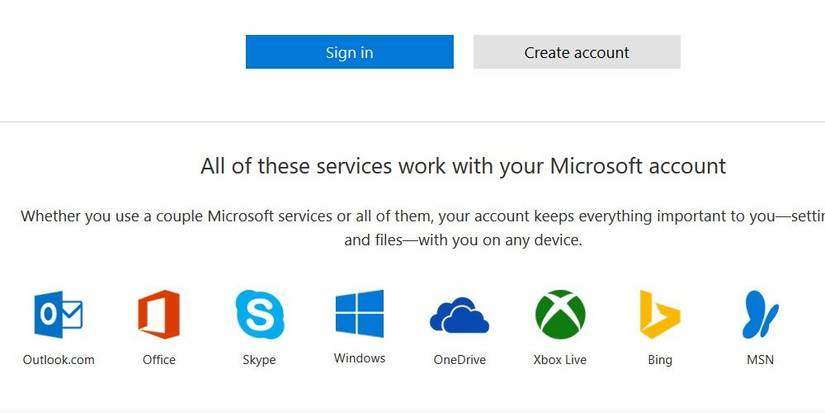
Task: Click the Create account button
Action: coord(576,52)
